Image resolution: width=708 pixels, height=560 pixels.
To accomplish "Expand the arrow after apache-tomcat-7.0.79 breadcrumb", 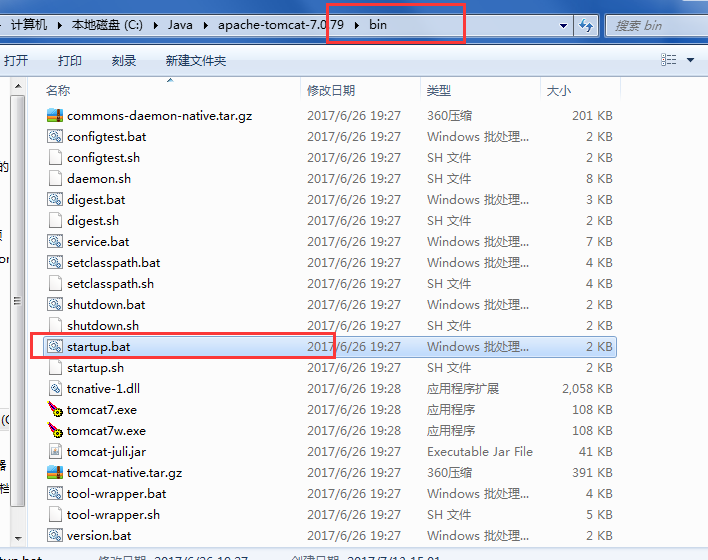I will [357, 25].
